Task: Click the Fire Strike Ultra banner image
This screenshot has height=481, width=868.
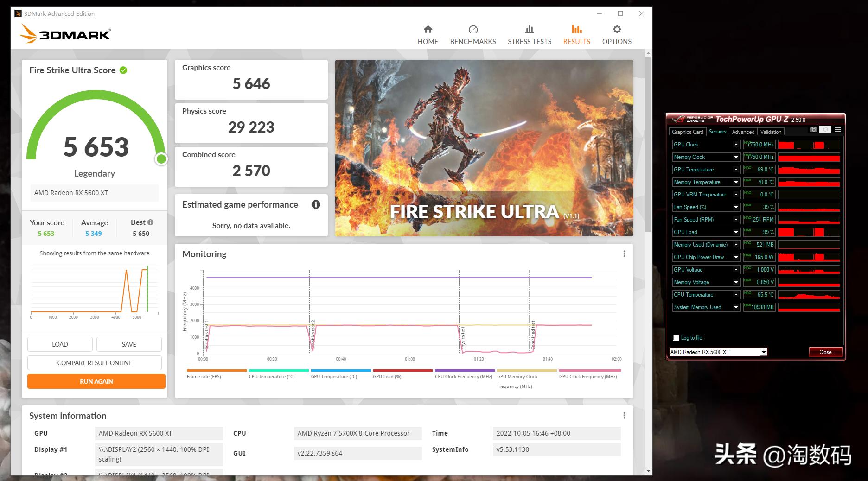Action: coord(484,148)
